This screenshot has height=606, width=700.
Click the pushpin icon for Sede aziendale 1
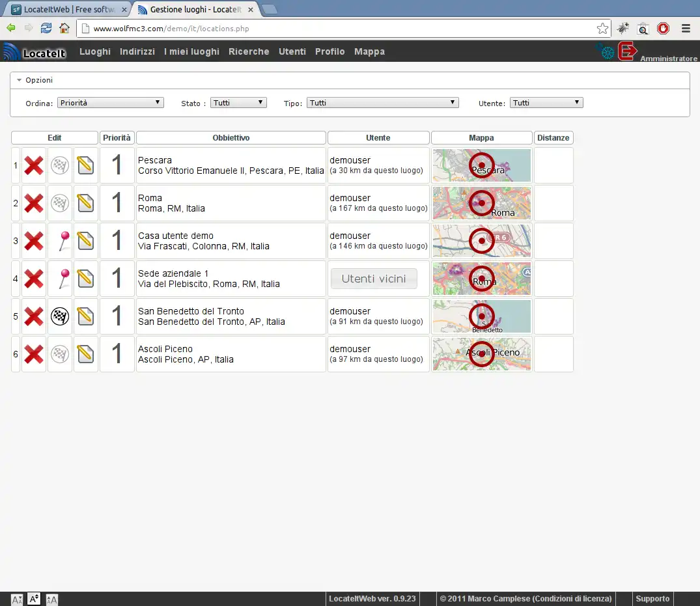point(64,279)
